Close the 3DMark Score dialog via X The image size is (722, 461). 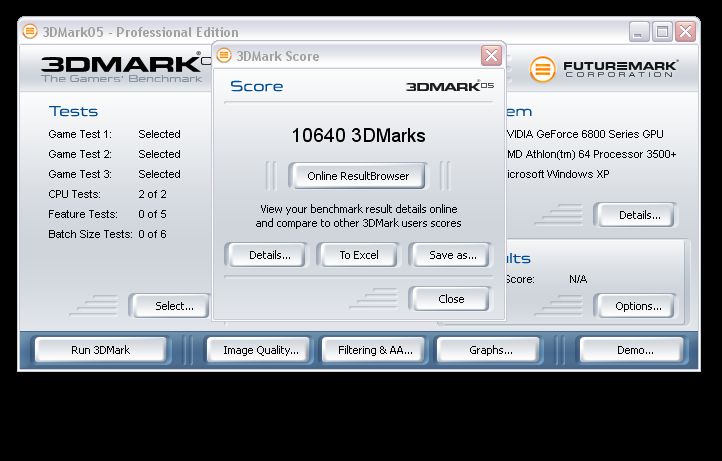point(491,56)
